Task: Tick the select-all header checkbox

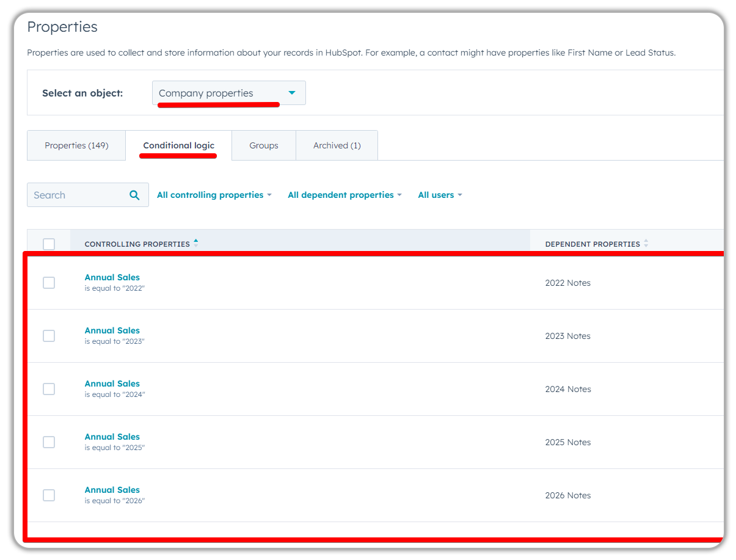Action: [49, 244]
